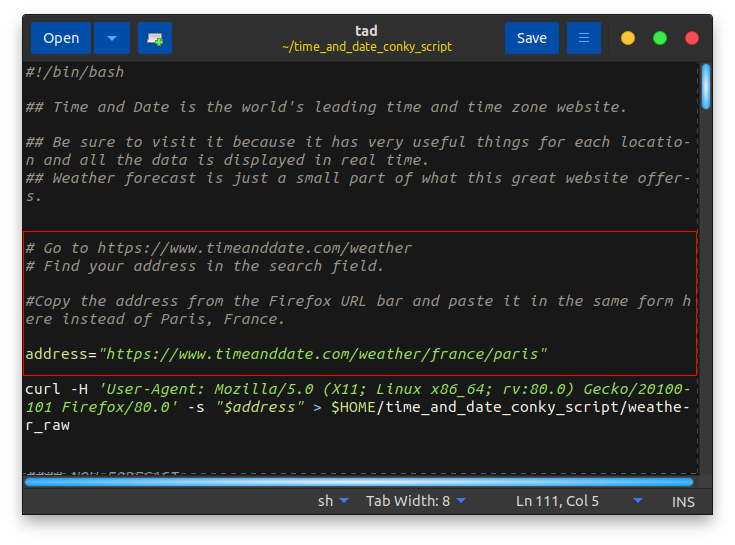Screen dimensions: 735x545
Task: Open the hamburger menu
Action: pyautogui.click(x=584, y=38)
